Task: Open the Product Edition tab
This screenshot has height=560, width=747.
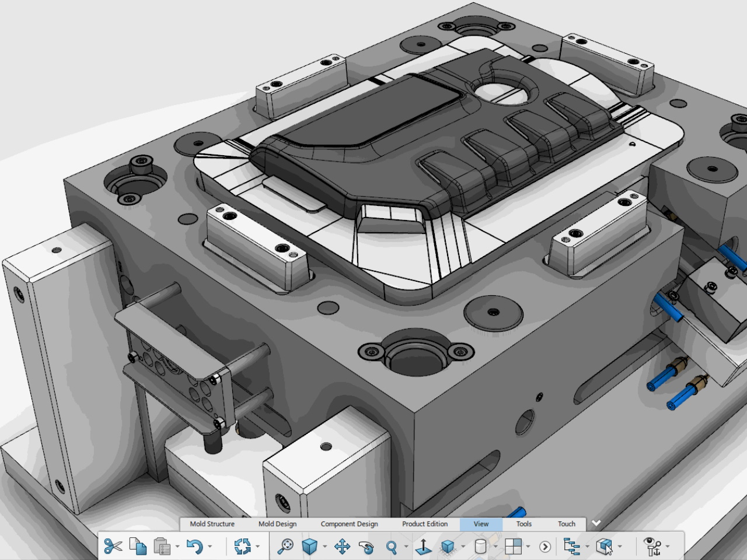Action: (x=424, y=524)
